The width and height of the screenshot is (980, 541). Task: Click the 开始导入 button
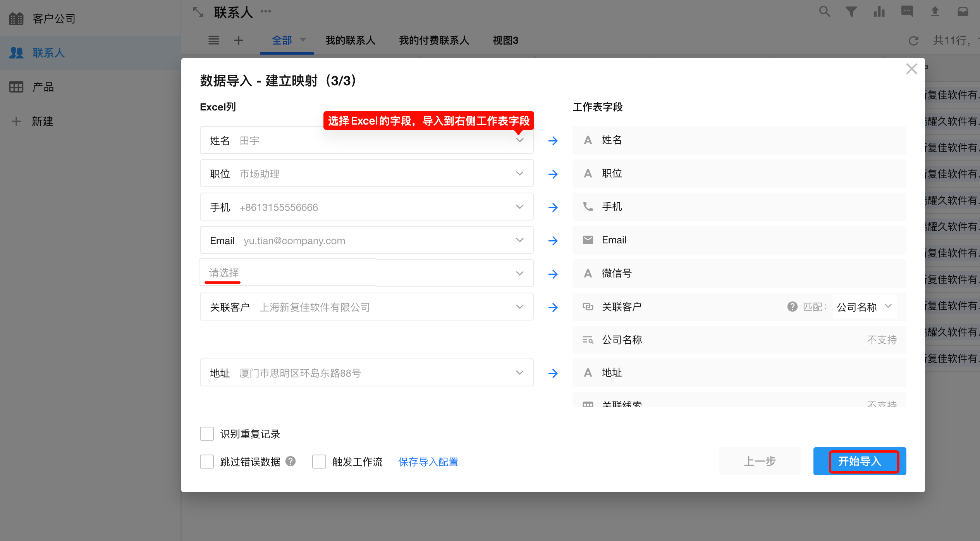tap(860, 461)
